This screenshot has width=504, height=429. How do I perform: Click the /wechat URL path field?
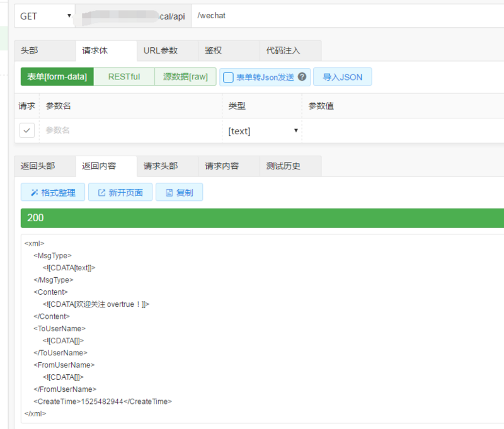coord(346,16)
